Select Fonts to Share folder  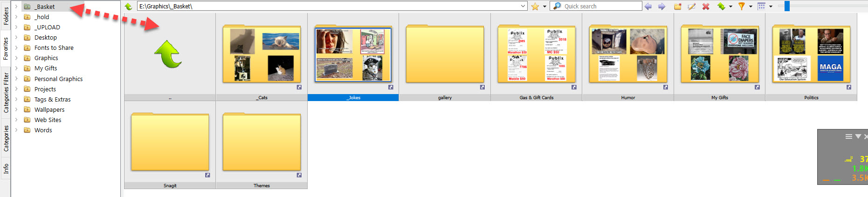pyautogui.click(x=54, y=48)
